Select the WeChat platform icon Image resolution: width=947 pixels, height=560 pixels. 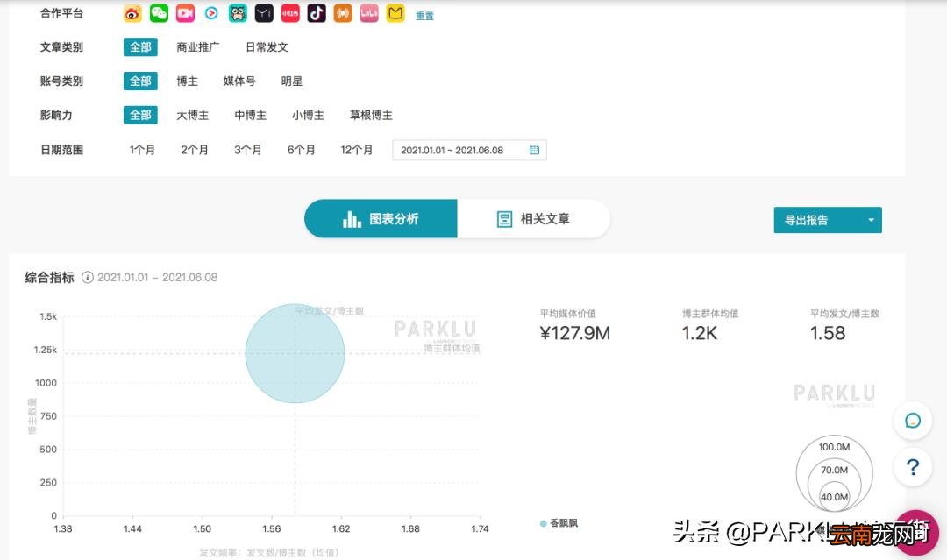click(159, 13)
